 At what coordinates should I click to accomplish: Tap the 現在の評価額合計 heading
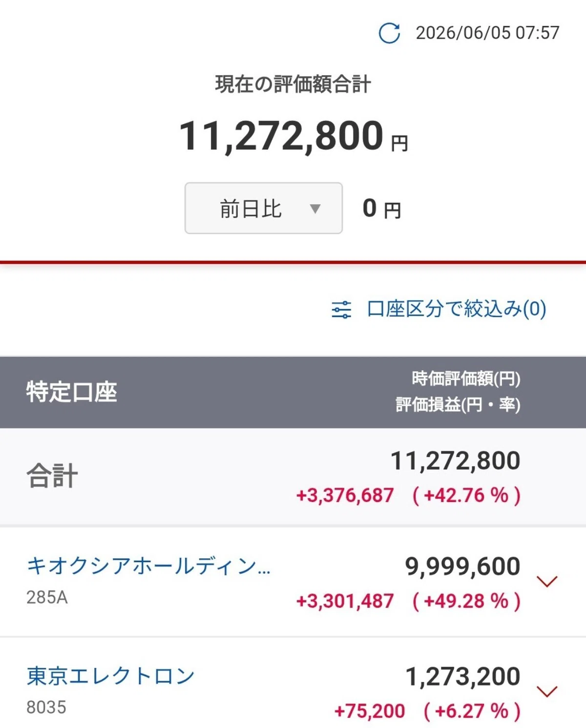point(293,84)
